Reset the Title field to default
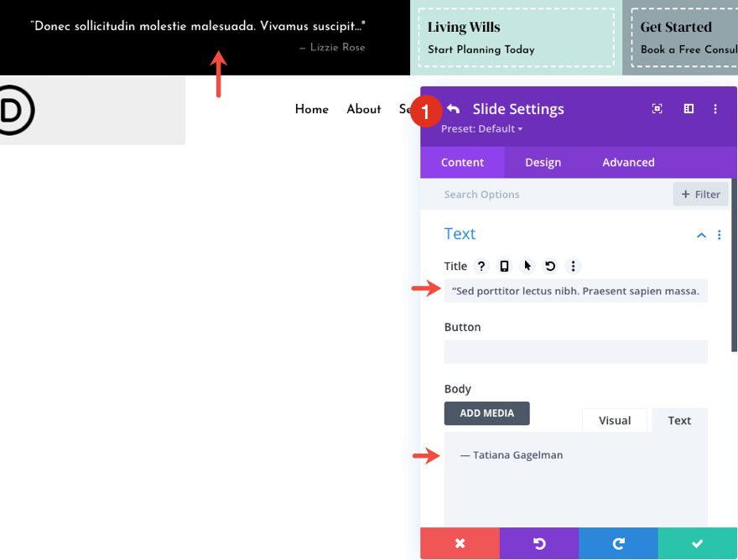This screenshot has width=738, height=560. click(550, 266)
